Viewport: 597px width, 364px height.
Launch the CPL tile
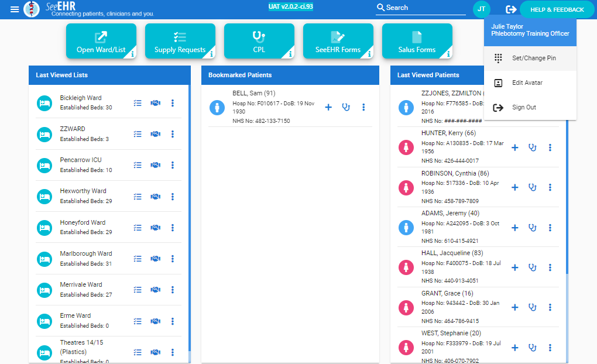(259, 41)
